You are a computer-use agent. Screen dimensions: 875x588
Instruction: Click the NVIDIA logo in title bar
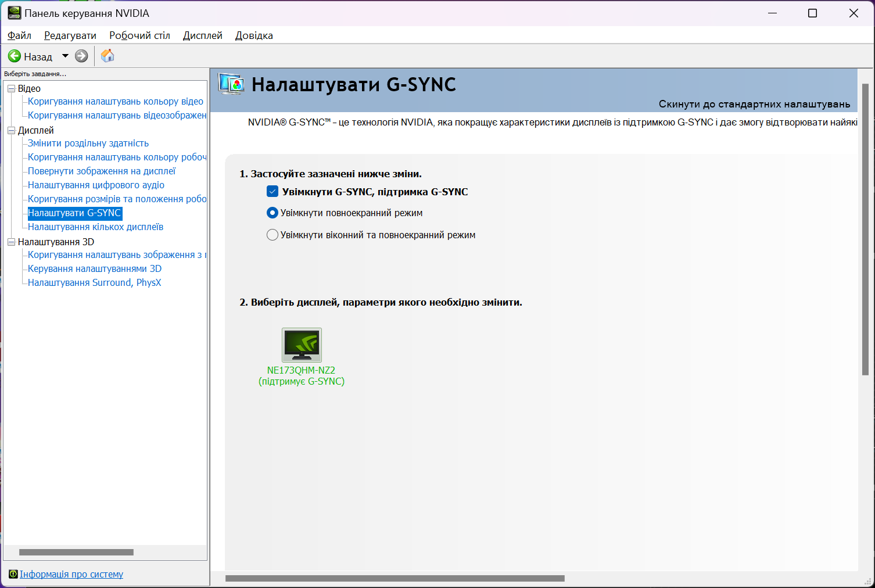tap(14, 13)
